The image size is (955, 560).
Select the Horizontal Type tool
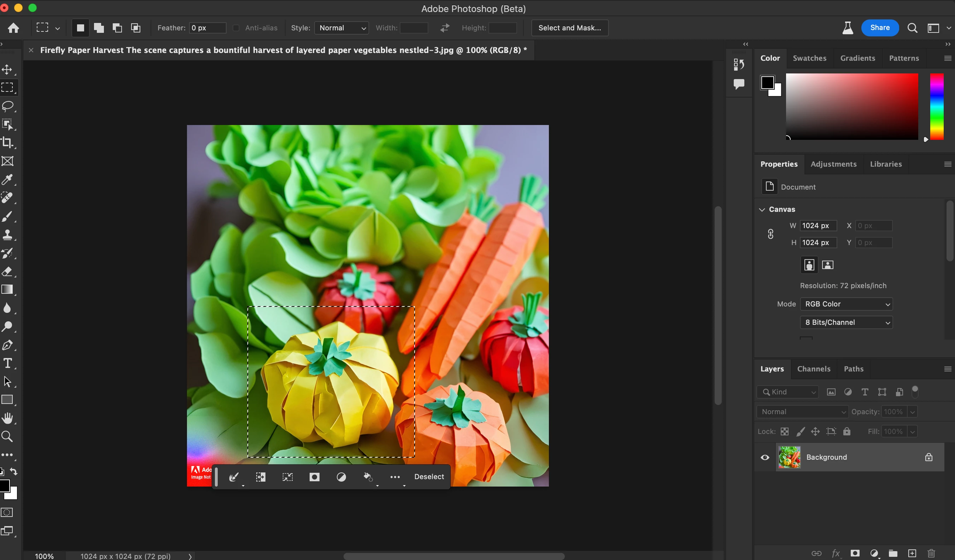click(x=7, y=363)
